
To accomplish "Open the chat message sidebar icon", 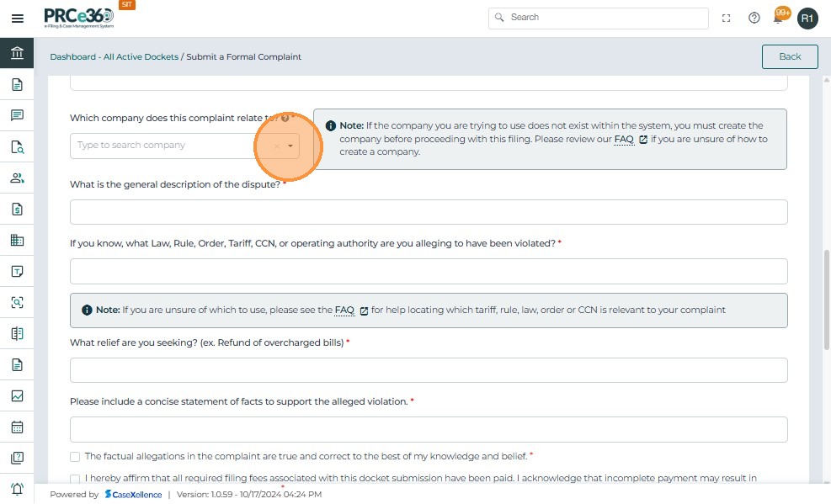I will click(17, 115).
